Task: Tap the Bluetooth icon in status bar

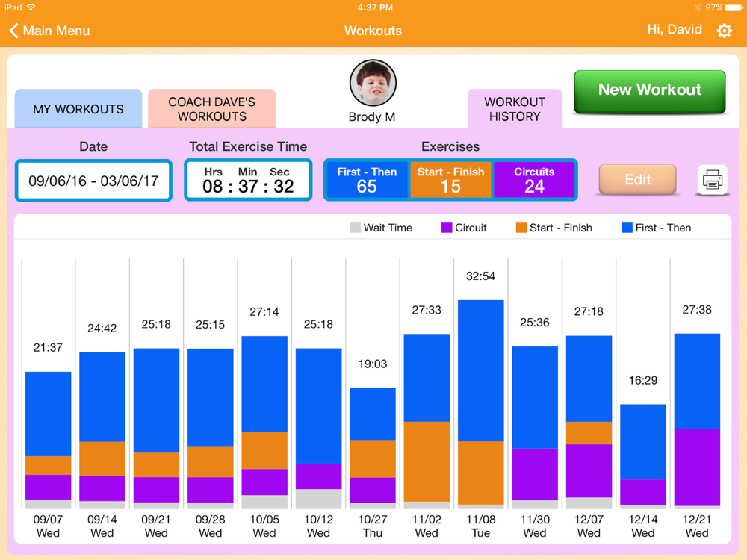Action: pos(698,7)
